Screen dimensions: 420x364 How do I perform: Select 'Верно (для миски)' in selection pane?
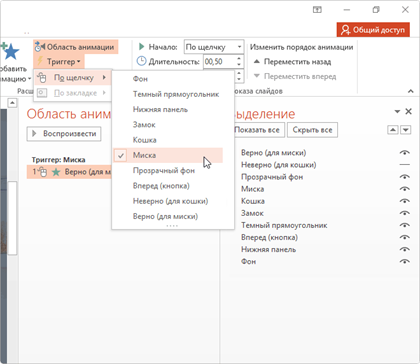[x=273, y=153]
